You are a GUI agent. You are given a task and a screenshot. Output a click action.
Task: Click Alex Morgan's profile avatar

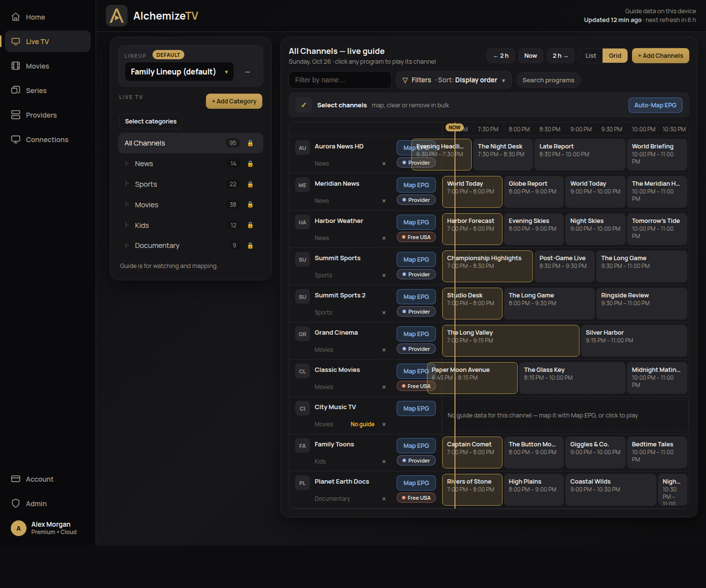tap(19, 528)
